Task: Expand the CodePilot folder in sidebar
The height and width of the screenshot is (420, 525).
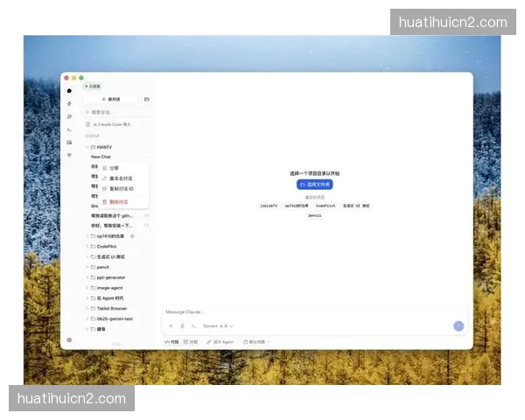Action: coord(107,247)
